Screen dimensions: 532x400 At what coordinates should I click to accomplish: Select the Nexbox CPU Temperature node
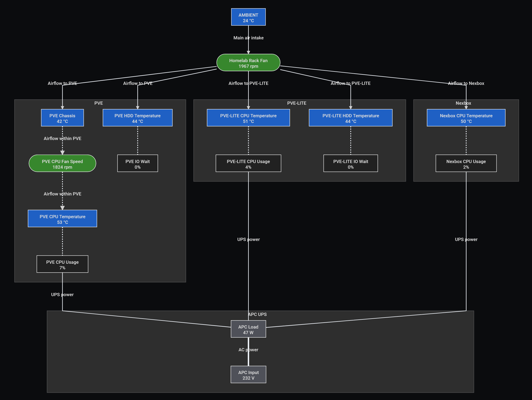(466, 118)
